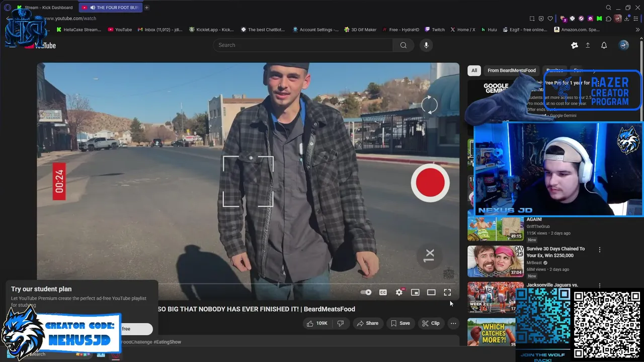This screenshot has width=644, height=362.
Task: Click browser search magnifier in title bar
Action: coord(608,8)
